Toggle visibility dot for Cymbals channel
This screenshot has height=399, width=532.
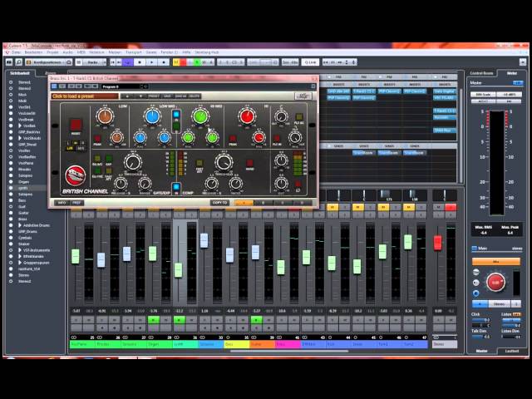[11, 238]
